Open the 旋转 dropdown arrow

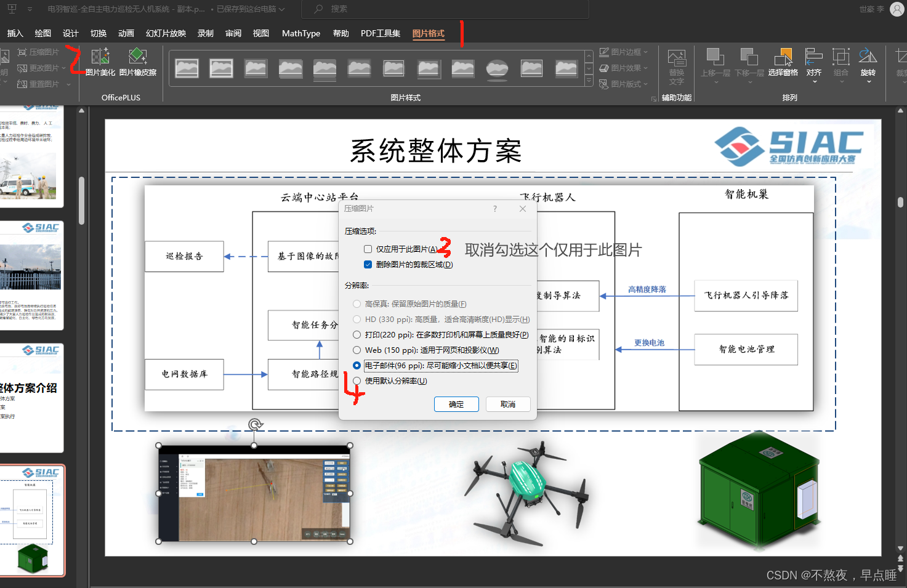pos(868,82)
